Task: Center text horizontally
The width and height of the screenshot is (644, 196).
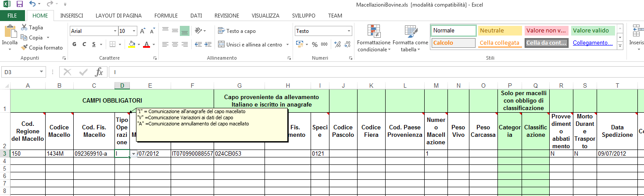Action: [x=175, y=44]
